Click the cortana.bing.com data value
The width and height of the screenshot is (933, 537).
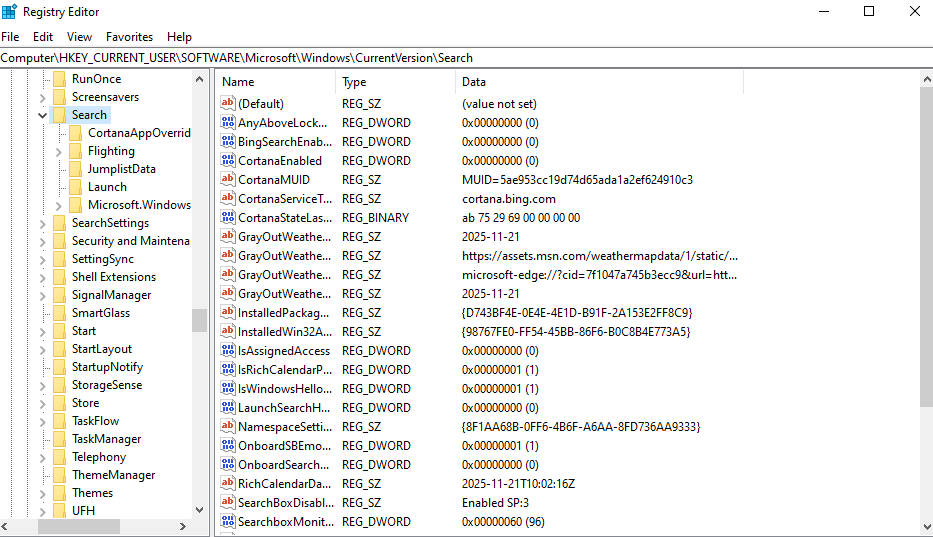(509, 199)
